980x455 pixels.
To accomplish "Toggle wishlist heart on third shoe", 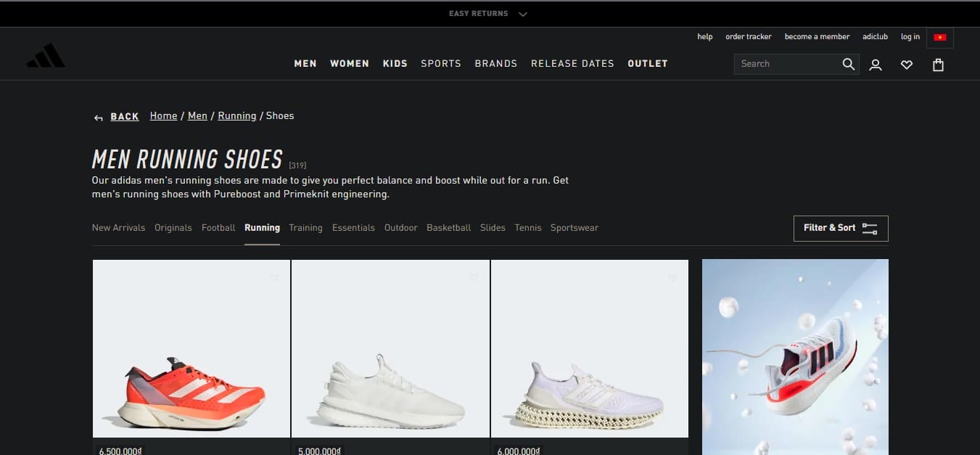I will click(x=672, y=278).
